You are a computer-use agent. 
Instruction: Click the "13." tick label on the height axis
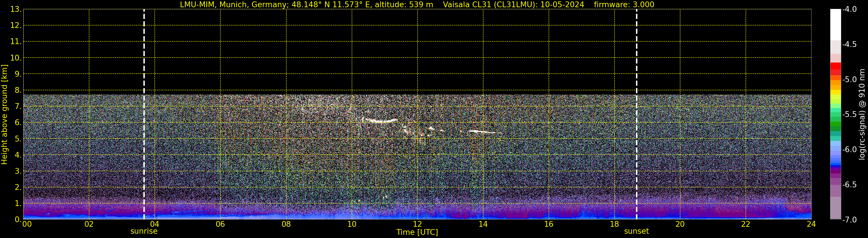coord(16,10)
